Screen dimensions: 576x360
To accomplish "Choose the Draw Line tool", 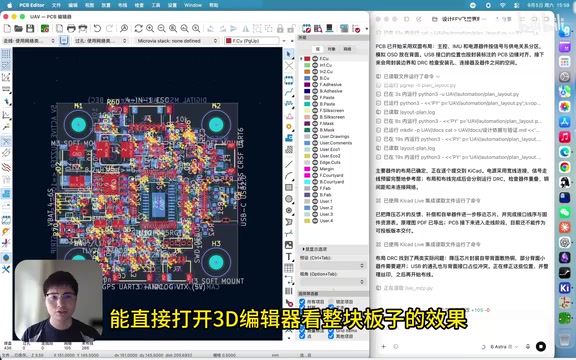I will coord(289,164).
